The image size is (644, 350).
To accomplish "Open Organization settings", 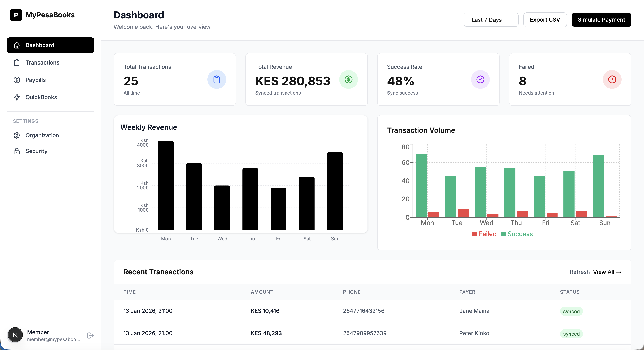I will [x=42, y=135].
